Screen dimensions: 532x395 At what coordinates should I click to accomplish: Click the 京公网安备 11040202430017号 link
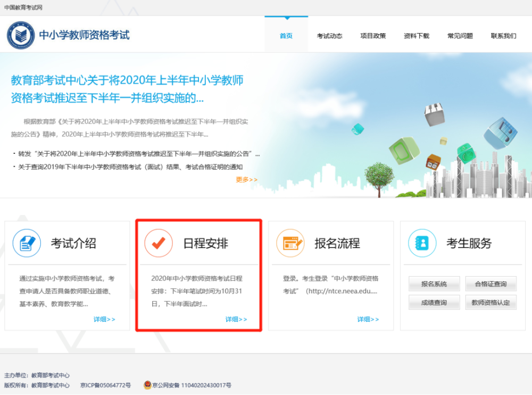192,385
